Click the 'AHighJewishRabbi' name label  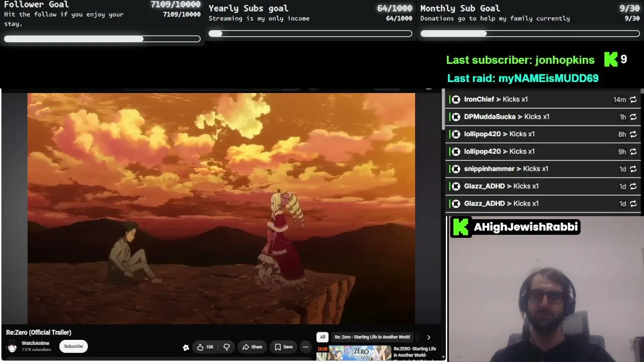tap(526, 227)
